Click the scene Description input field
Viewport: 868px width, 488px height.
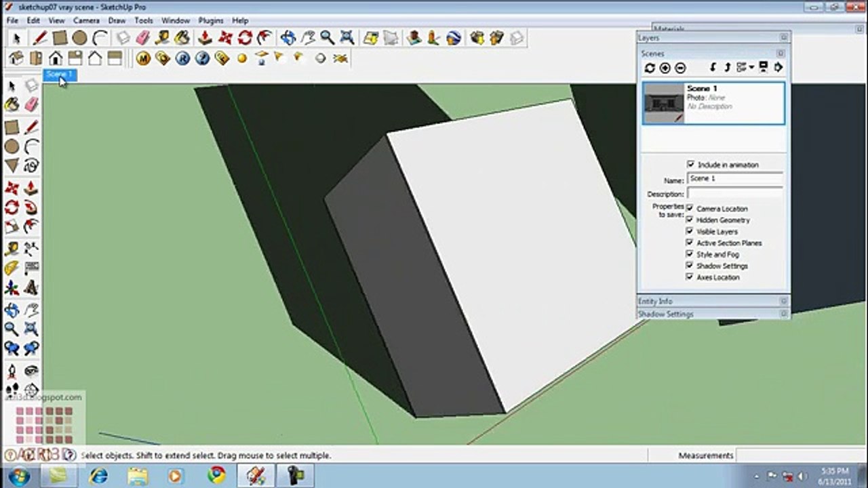point(735,194)
